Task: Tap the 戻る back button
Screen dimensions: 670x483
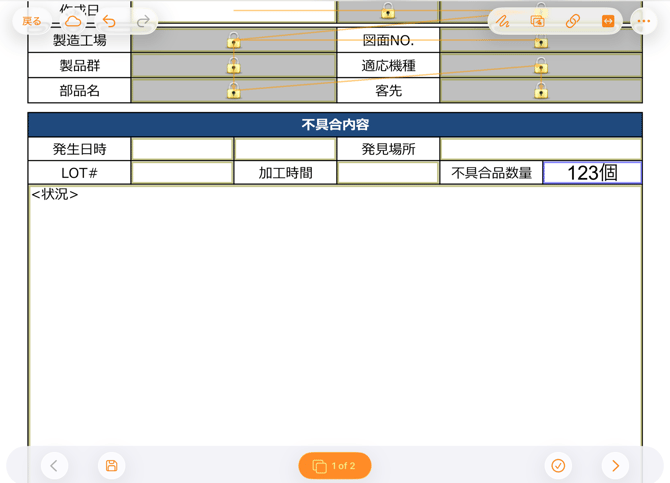Action: pos(32,21)
